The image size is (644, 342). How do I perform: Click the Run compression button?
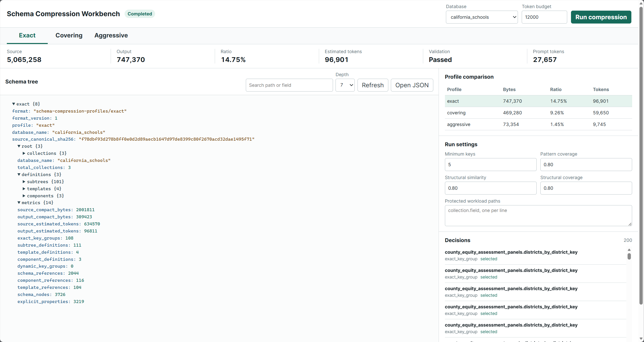coord(601,17)
